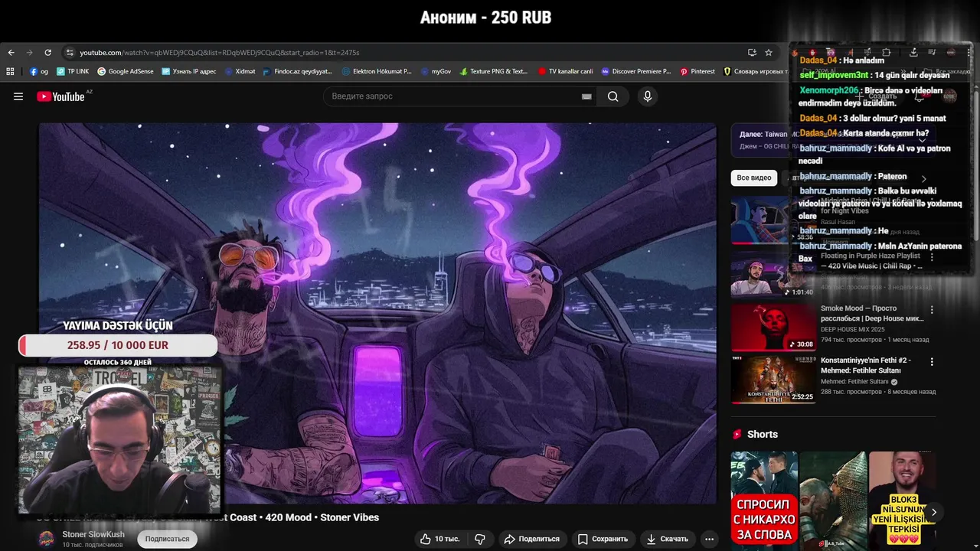Go back with the browser back arrow
This screenshot has width=980, height=551.
(x=11, y=53)
